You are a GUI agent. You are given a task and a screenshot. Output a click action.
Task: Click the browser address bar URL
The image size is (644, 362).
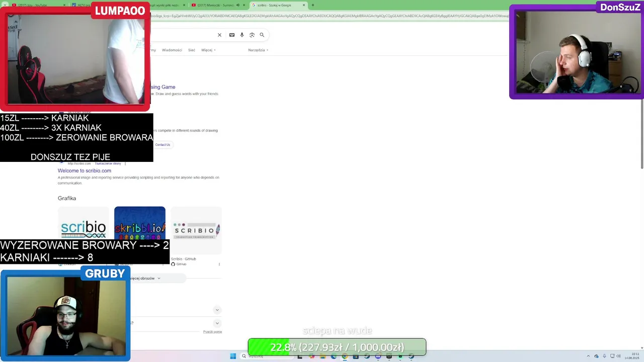click(x=330, y=16)
